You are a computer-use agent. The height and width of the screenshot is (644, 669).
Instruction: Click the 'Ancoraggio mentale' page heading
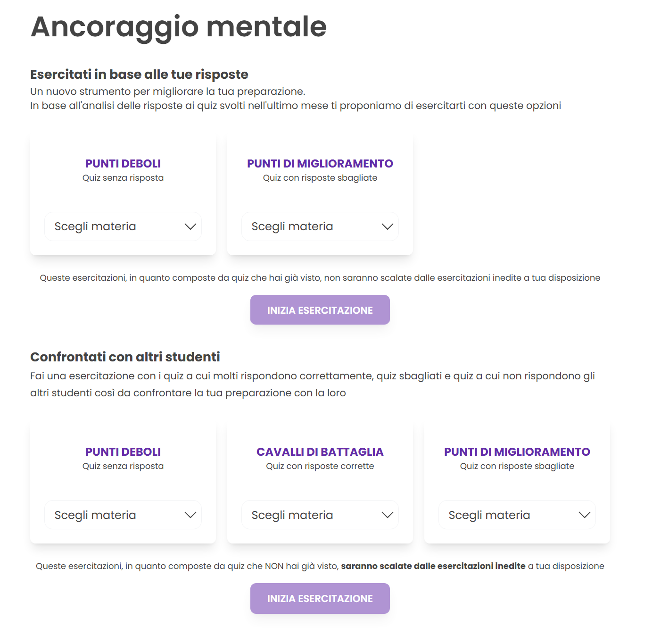tap(179, 26)
